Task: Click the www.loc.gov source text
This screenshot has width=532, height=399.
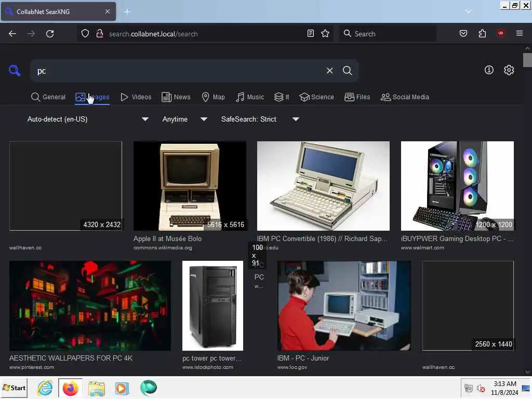Action: [x=292, y=367]
